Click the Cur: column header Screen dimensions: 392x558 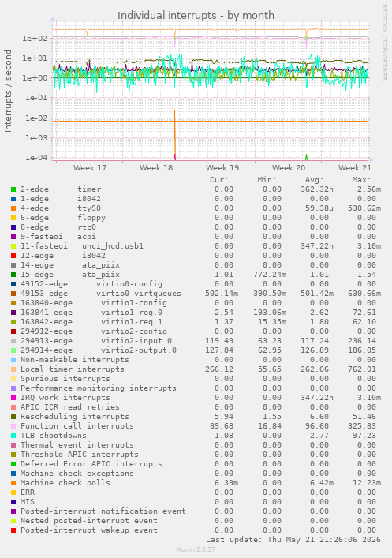(218, 180)
